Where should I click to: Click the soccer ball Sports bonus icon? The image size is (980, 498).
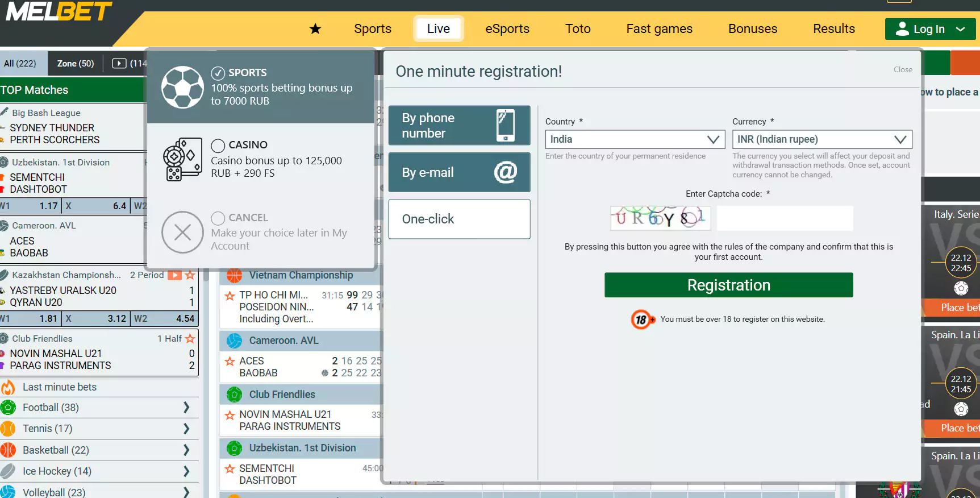(182, 88)
